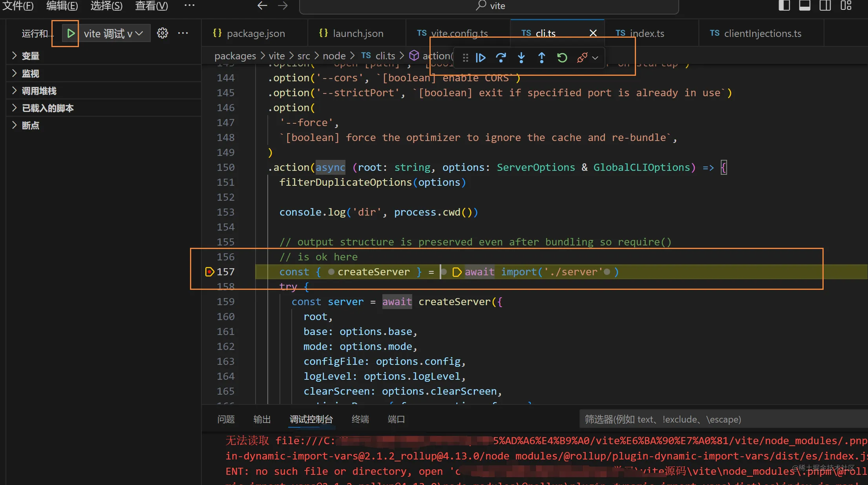Open the 问题 panel tab
Screen dimensions: 868x485
[226, 419]
